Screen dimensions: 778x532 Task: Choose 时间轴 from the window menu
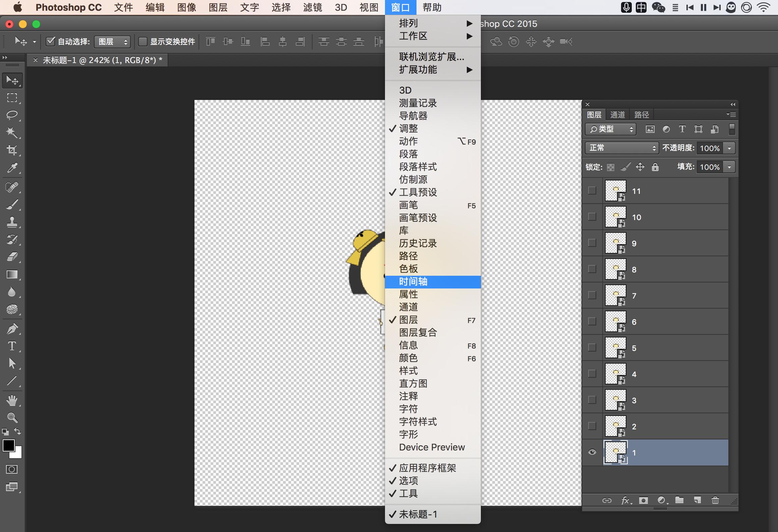point(413,282)
